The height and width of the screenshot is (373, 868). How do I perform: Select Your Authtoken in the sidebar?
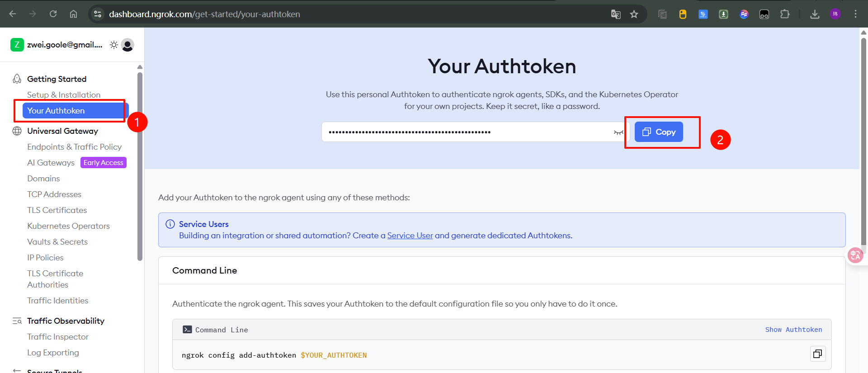click(75, 111)
